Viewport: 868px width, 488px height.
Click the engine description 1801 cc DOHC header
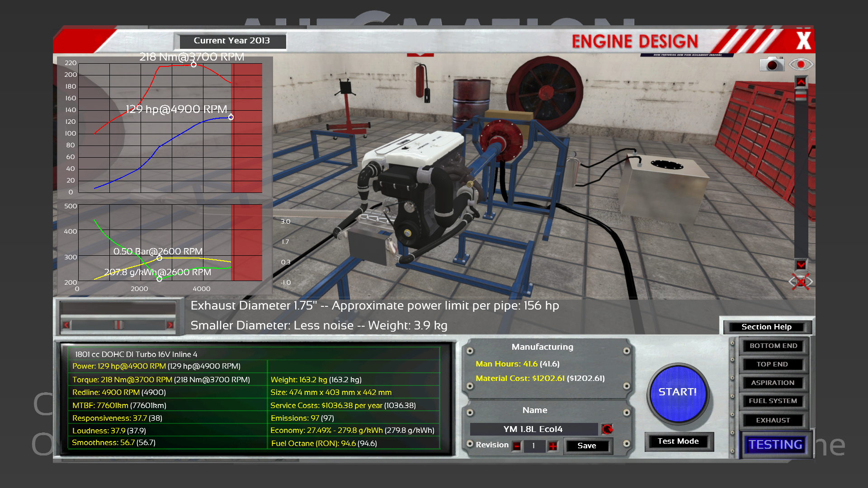[136, 354]
